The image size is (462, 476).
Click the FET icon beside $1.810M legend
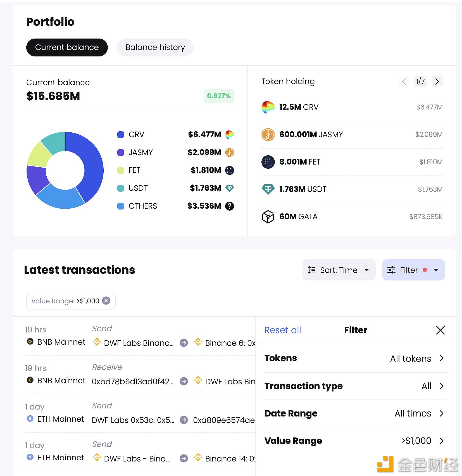tap(230, 170)
